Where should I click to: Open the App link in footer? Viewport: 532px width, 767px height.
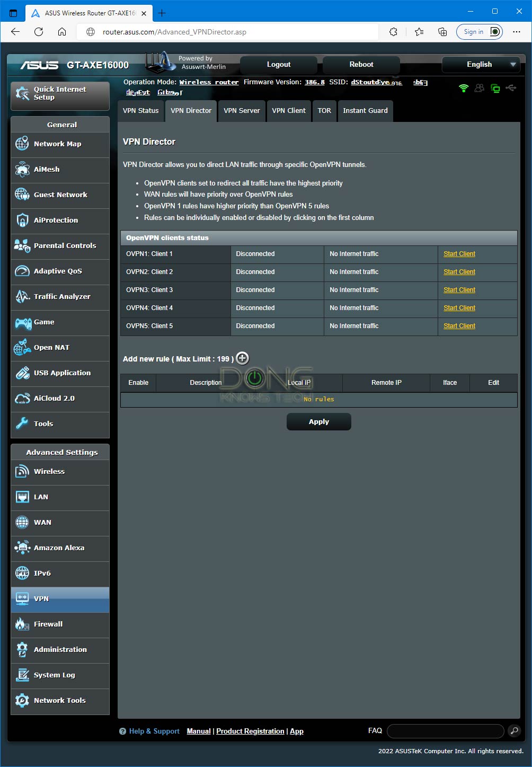(297, 731)
